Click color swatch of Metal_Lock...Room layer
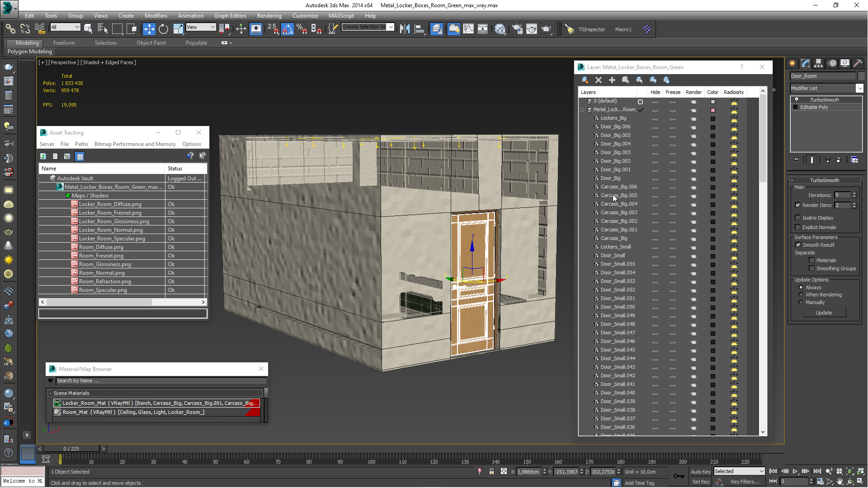Image resolution: width=868 pixels, height=488 pixels. point(713,110)
